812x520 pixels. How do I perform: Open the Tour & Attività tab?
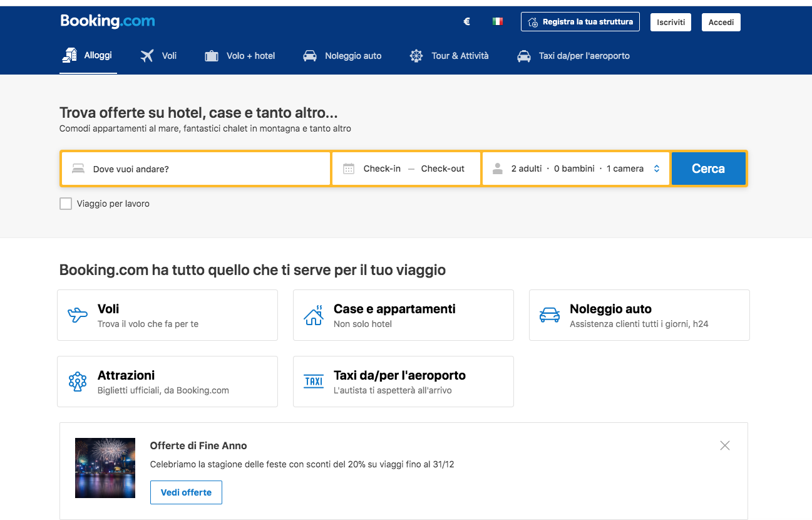pyautogui.click(x=449, y=56)
